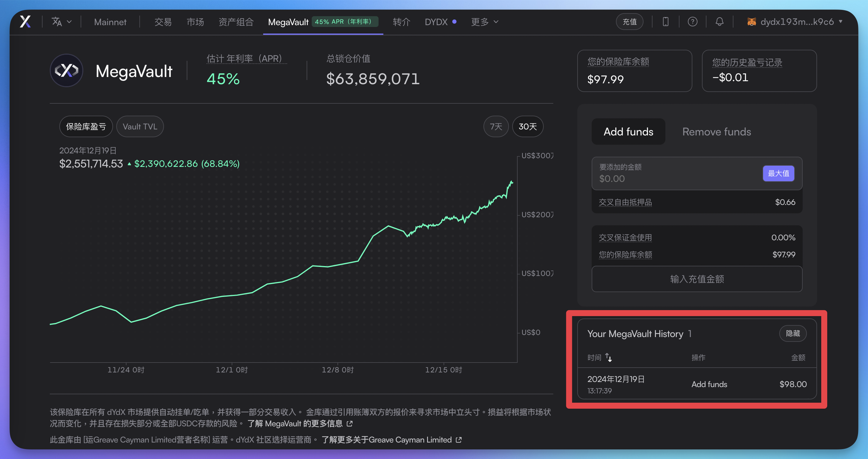Switch to the Add funds tab
The width and height of the screenshot is (868, 459).
click(629, 132)
